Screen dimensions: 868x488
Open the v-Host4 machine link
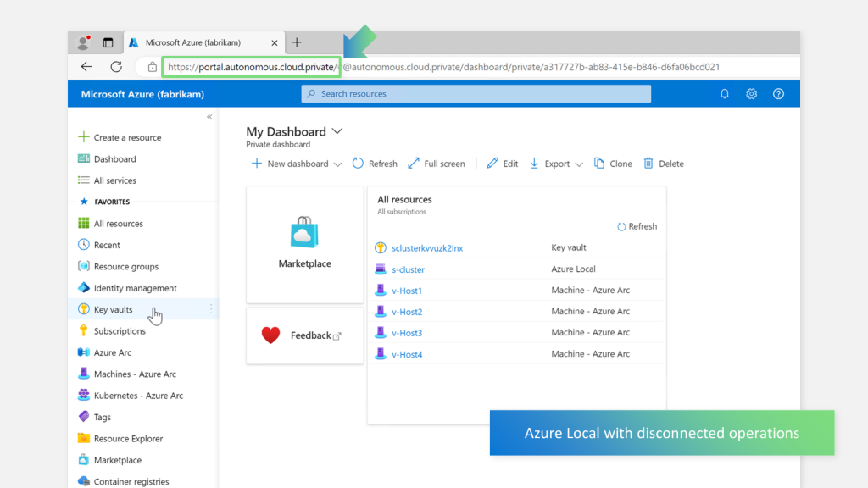(x=407, y=355)
